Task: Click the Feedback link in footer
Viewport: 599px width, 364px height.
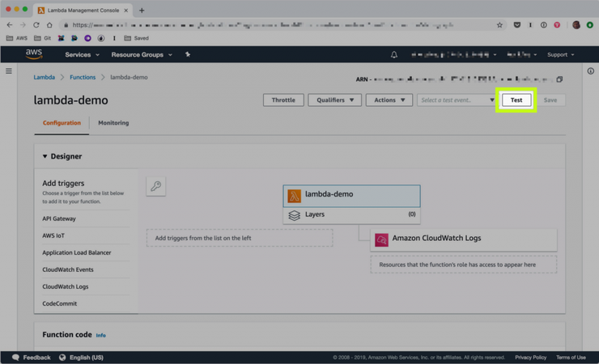Action: pyautogui.click(x=36, y=358)
